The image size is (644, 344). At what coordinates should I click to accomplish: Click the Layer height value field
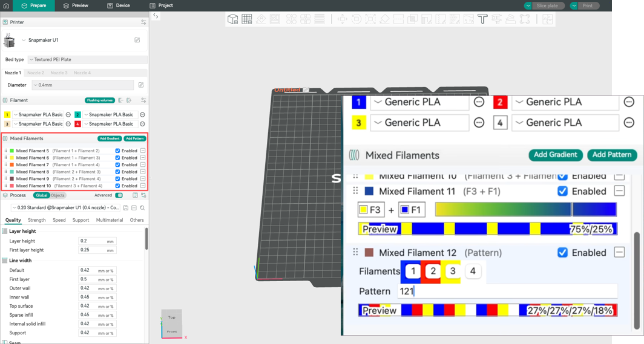97,241
